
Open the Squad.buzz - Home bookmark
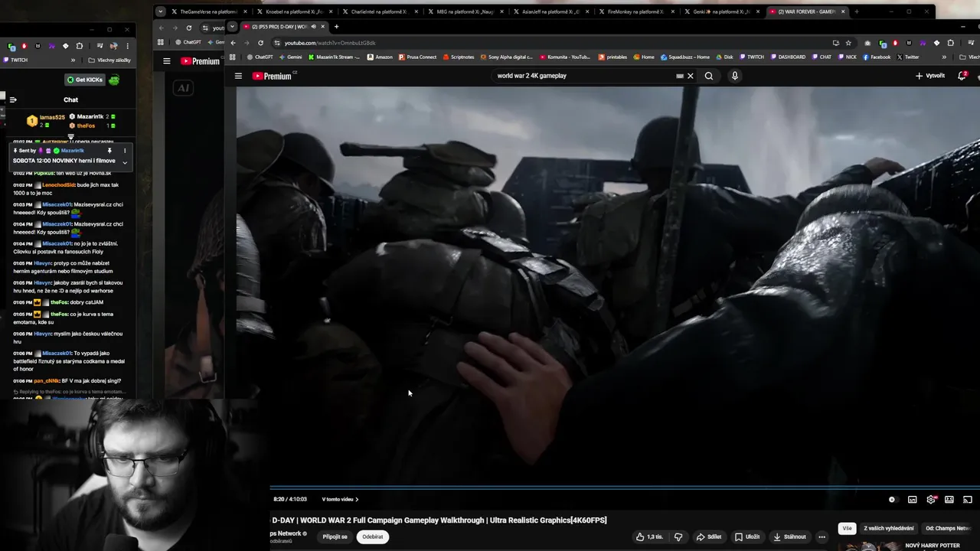coord(687,57)
